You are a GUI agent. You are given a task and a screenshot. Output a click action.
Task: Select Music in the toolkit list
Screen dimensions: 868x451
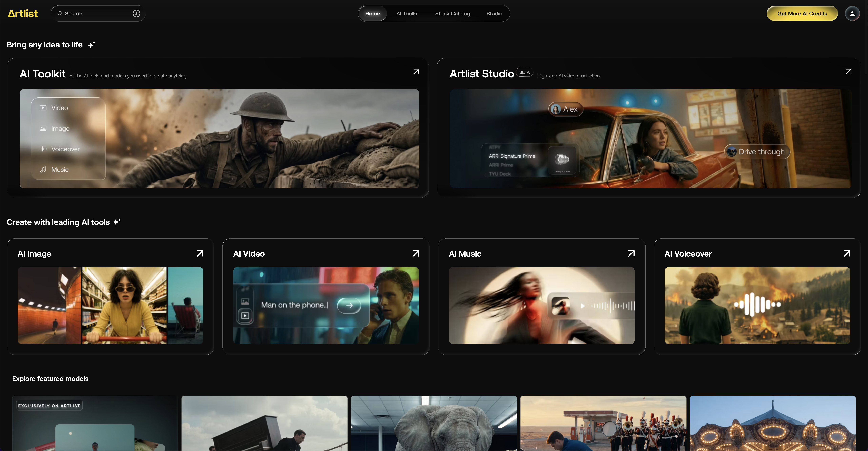(x=60, y=170)
